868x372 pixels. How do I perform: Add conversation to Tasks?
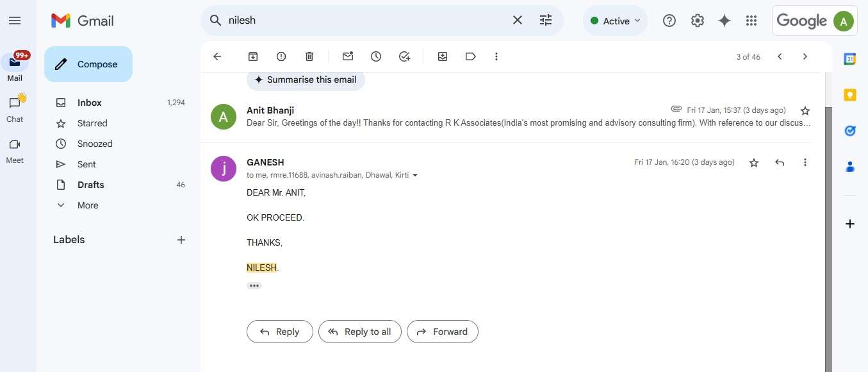click(x=404, y=56)
